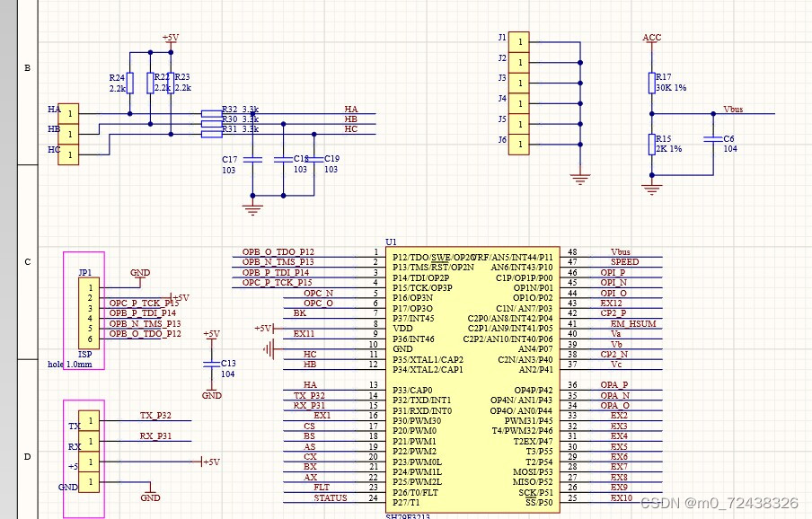Select capacitor C19 symbol
This screenshot has height=519, width=812.
tap(313, 160)
